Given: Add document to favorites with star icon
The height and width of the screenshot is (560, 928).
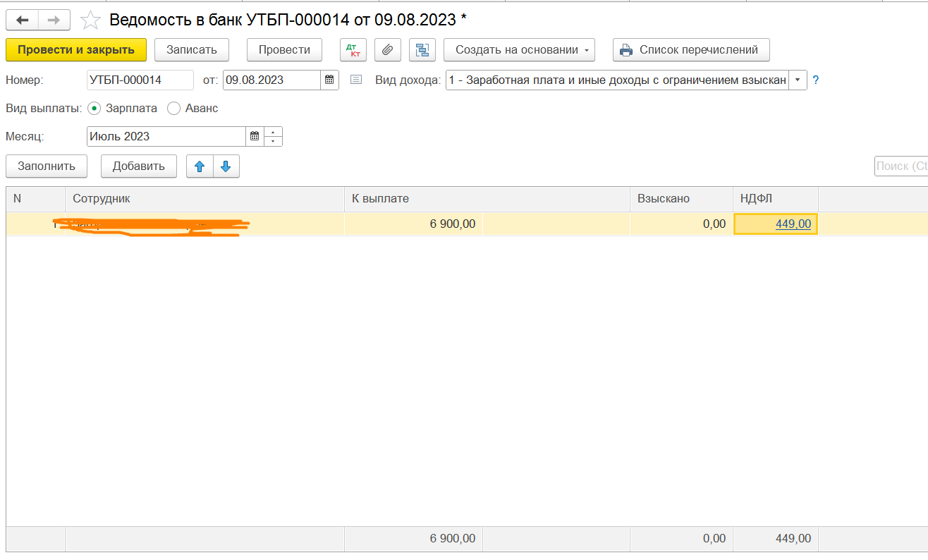Looking at the screenshot, I should pyautogui.click(x=90, y=20).
